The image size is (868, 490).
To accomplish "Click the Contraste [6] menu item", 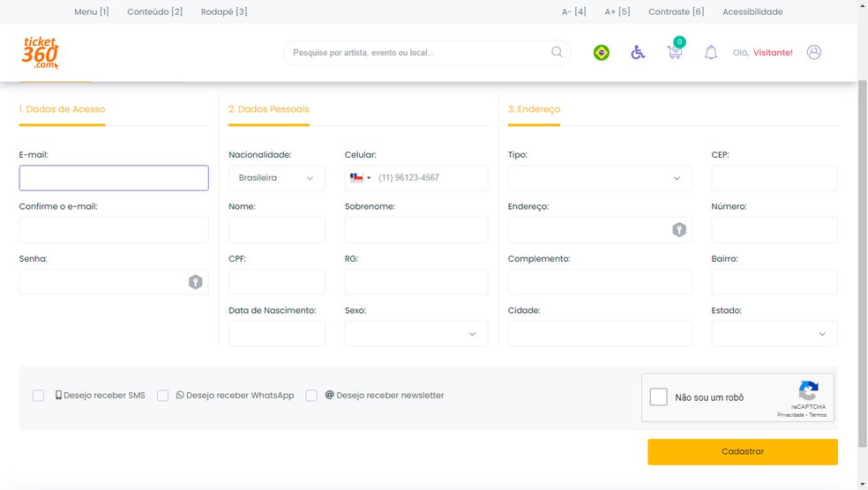I will 676,11.
